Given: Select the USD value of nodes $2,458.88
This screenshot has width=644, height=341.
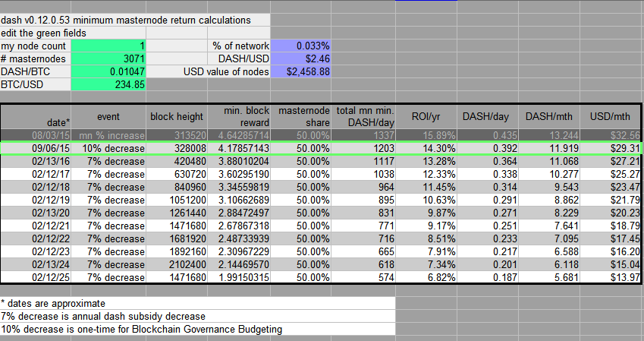Looking at the screenshot, I should [x=300, y=71].
